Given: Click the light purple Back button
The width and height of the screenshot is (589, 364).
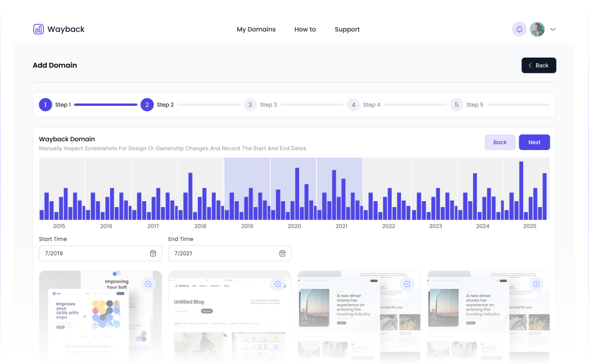Looking at the screenshot, I should [500, 142].
